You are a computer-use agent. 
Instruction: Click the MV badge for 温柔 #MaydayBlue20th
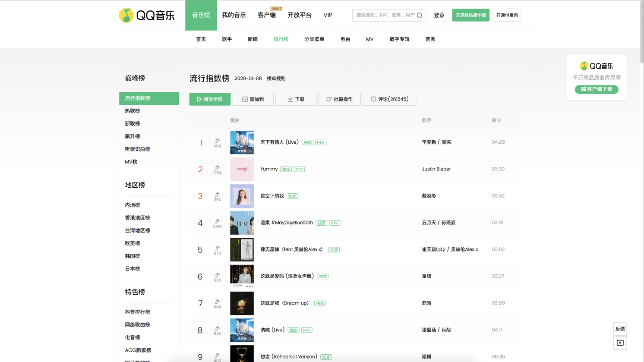pyautogui.click(x=335, y=223)
